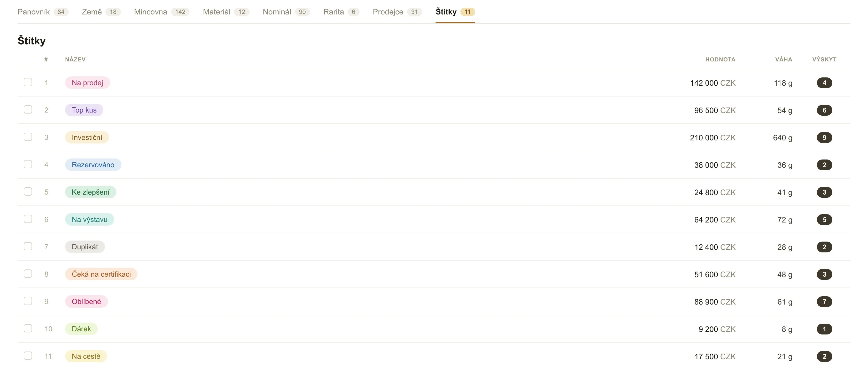Sort by the Váha column header

pyautogui.click(x=784, y=59)
